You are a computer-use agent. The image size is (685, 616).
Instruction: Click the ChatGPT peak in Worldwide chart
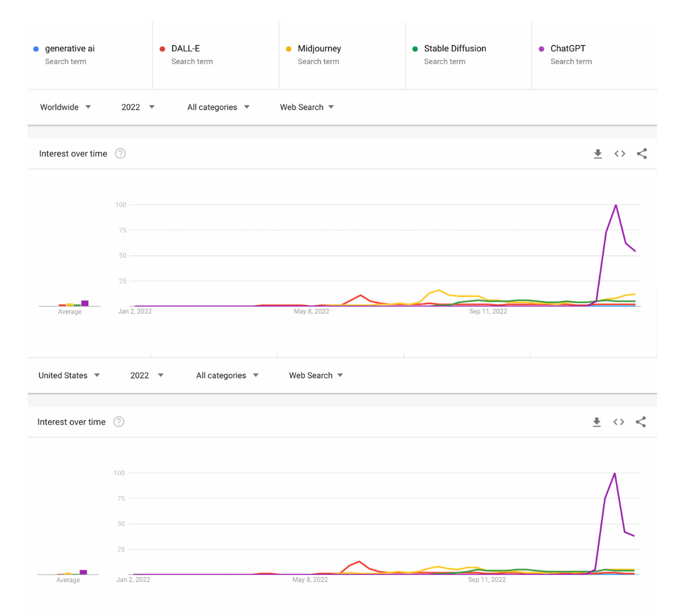point(616,205)
